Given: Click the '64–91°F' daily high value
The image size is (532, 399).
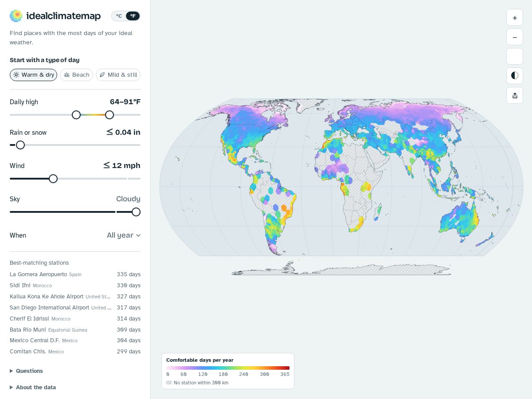Looking at the screenshot, I should [125, 102].
